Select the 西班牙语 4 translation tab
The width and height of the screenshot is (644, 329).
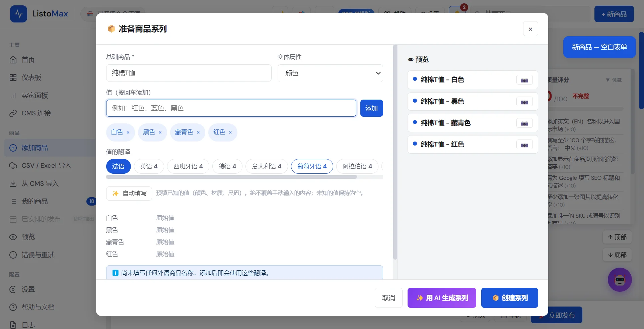[x=188, y=166]
